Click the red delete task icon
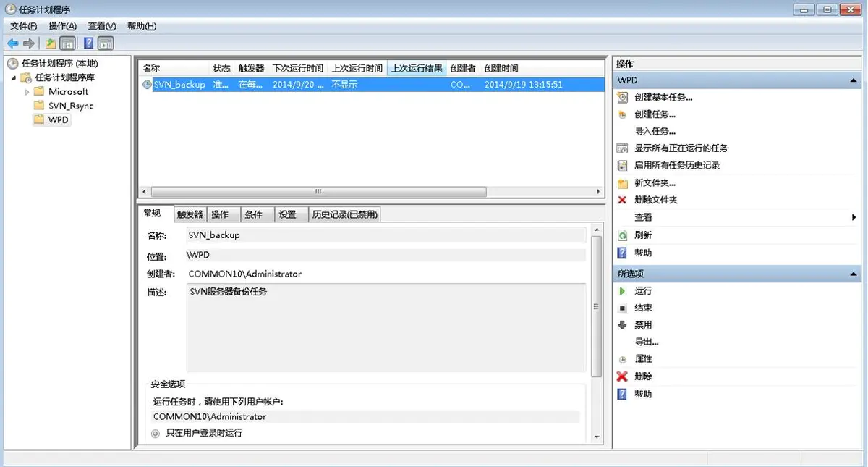 [x=621, y=376]
